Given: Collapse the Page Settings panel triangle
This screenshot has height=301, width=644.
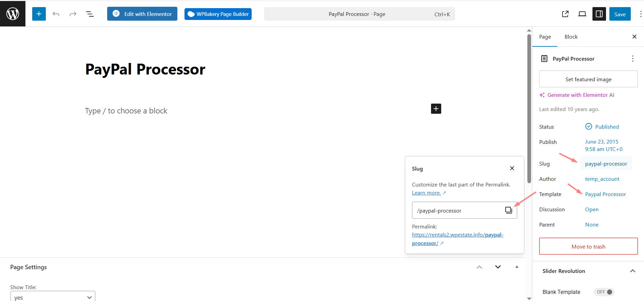Looking at the screenshot, I should 517,267.
